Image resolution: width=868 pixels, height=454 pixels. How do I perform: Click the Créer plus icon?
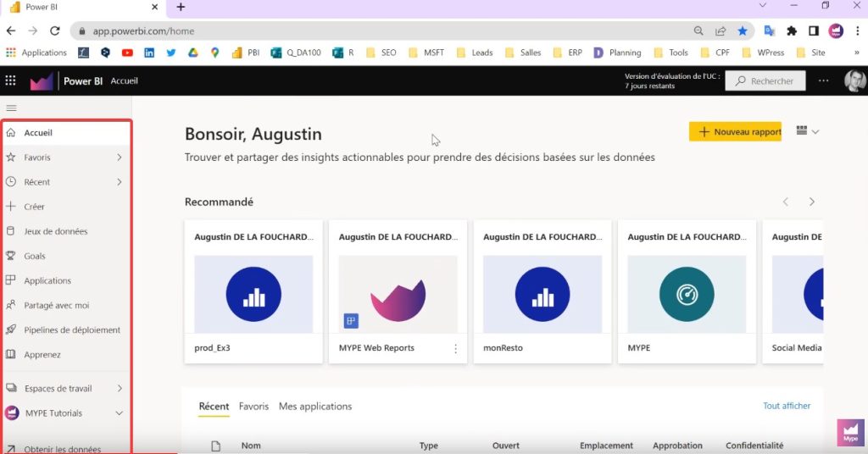pos(10,207)
